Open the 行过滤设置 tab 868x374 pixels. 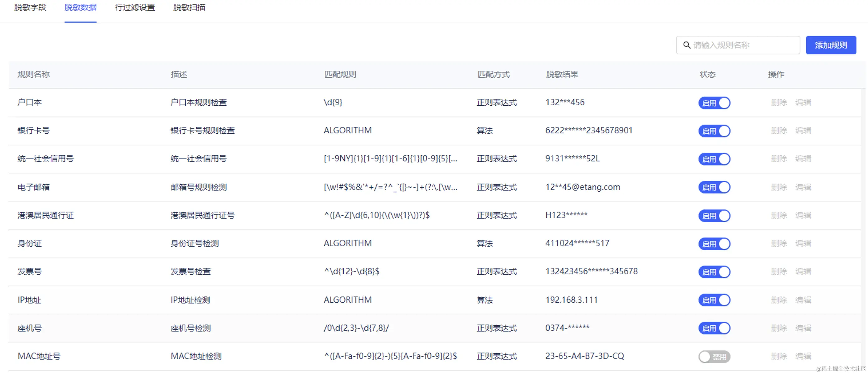(x=135, y=7)
